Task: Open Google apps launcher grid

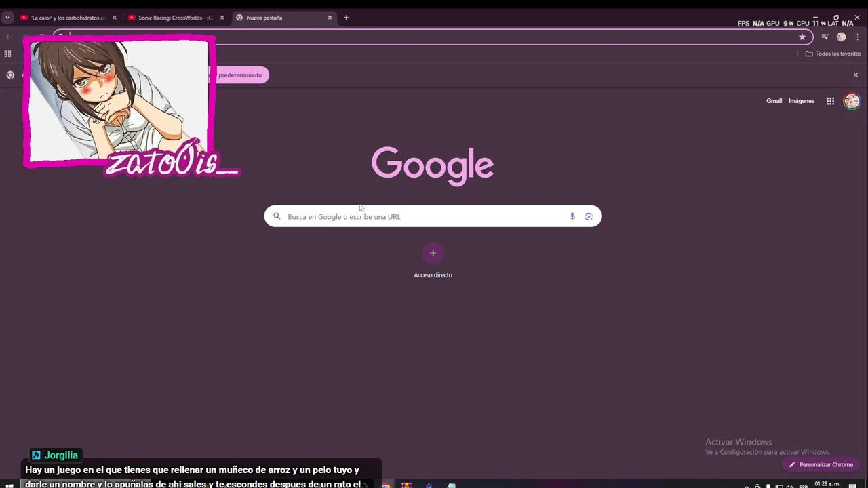Action: pyautogui.click(x=830, y=101)
